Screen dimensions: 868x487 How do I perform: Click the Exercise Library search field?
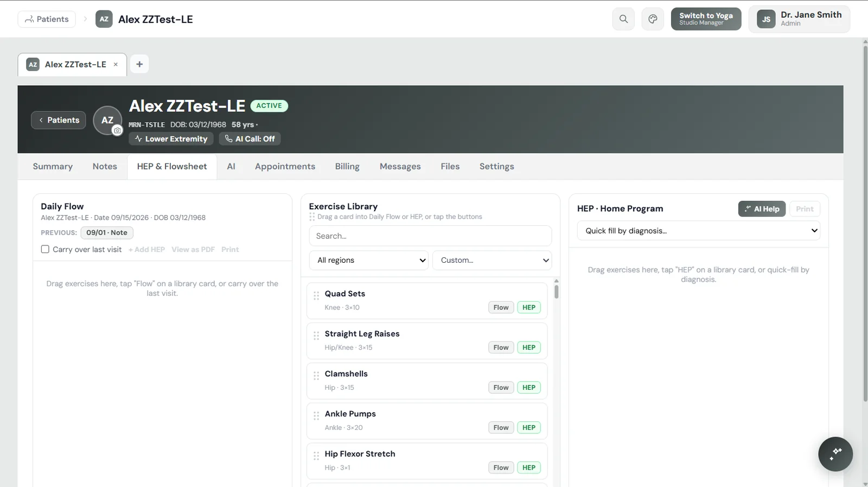[x=430, y=236]
